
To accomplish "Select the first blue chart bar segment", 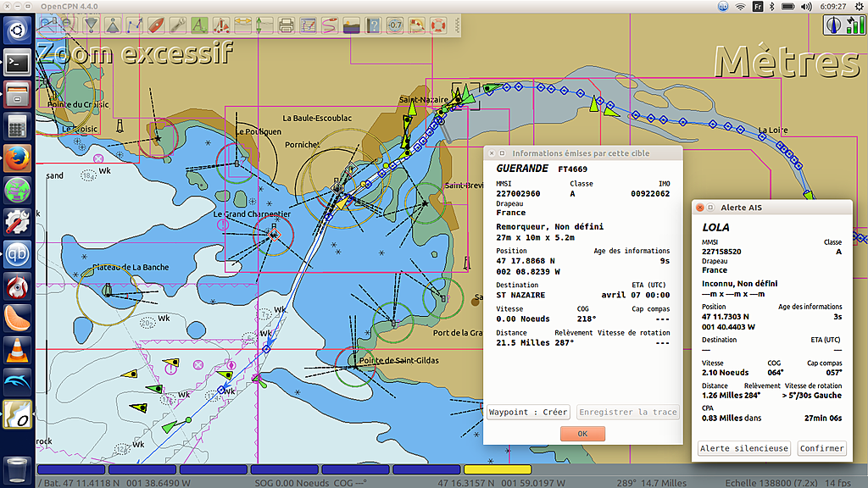I will click(71, 469).
